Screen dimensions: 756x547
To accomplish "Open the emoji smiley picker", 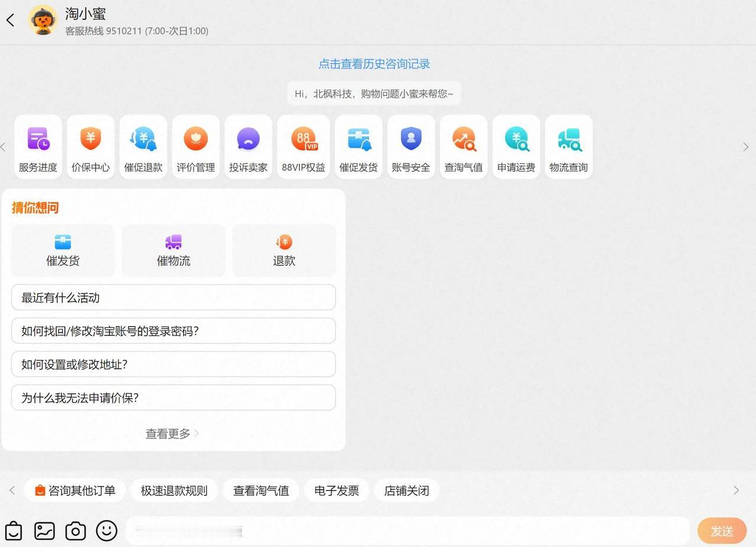I will [106, 530].
